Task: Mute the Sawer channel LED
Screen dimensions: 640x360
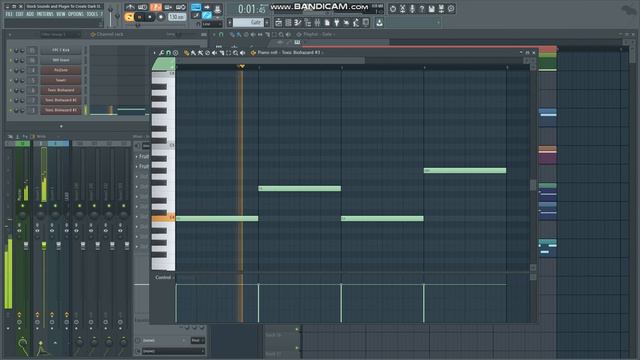Action: click(x=10, y=80)
